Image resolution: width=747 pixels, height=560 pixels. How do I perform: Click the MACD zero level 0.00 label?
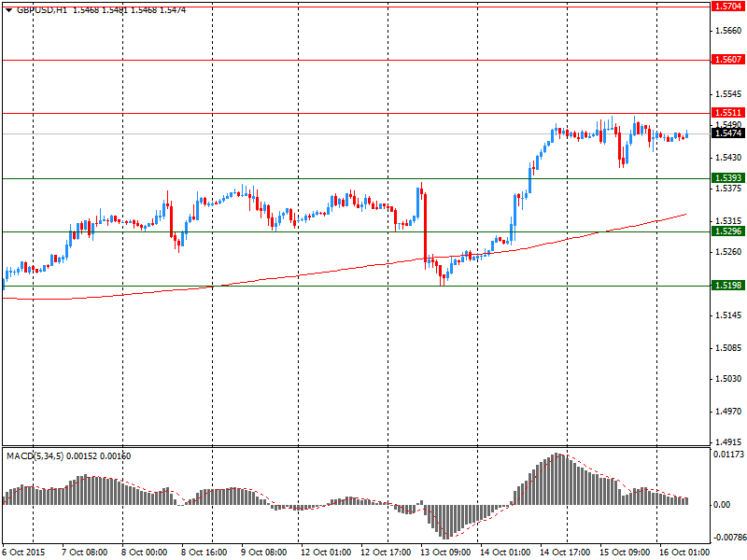click(x=722, y=505)
